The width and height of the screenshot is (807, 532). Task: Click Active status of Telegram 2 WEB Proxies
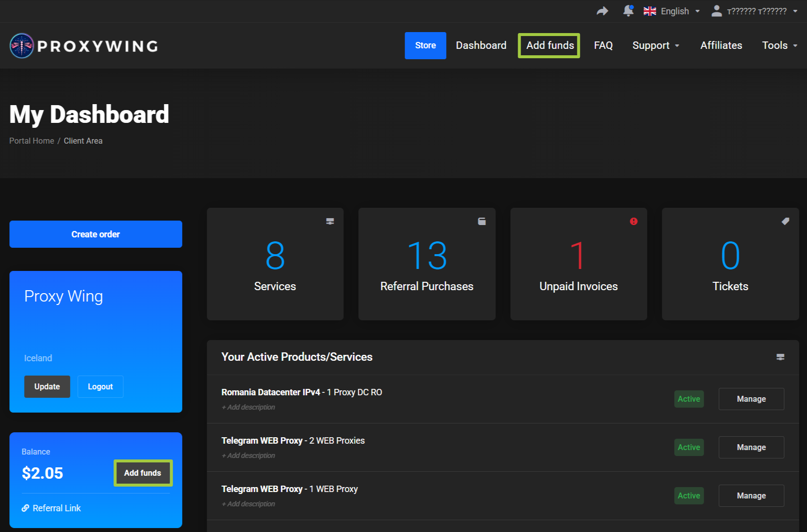(x=689, y=447)
